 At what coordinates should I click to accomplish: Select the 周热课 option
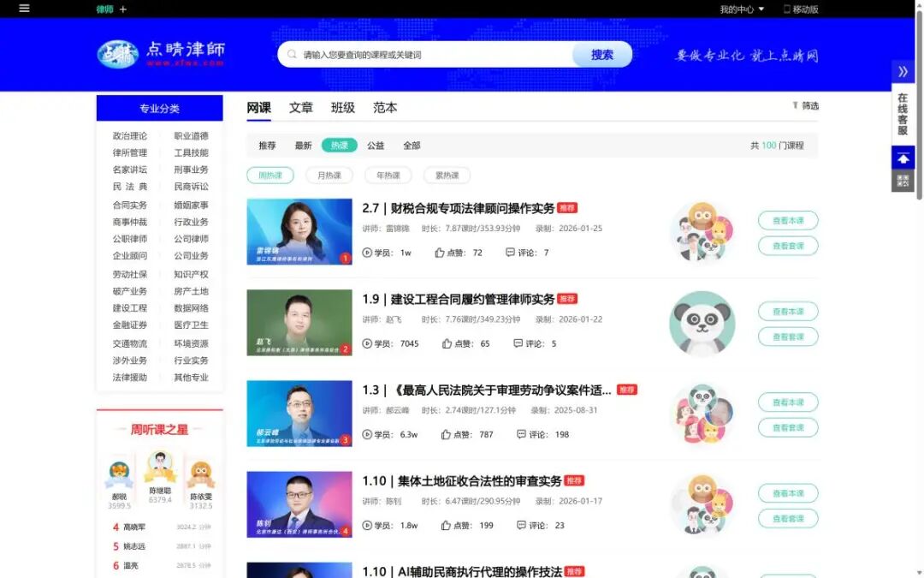tap(270, 175)
